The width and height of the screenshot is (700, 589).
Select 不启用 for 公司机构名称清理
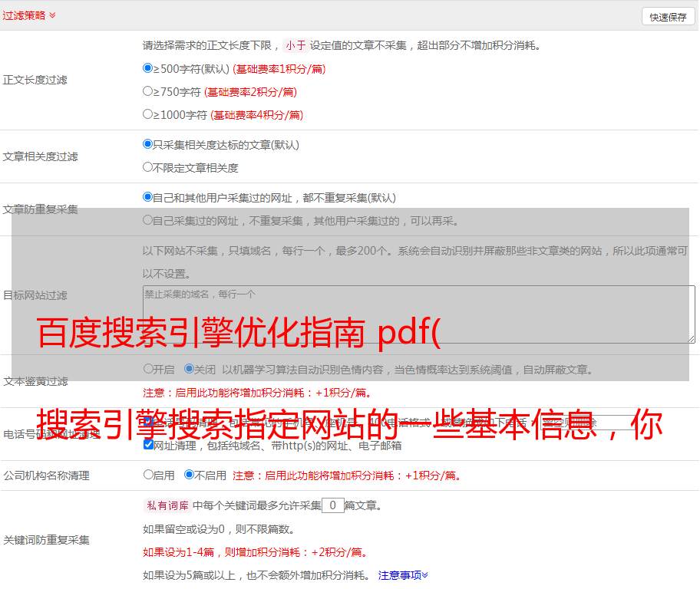pyautogui.click(x=189, y=475)
